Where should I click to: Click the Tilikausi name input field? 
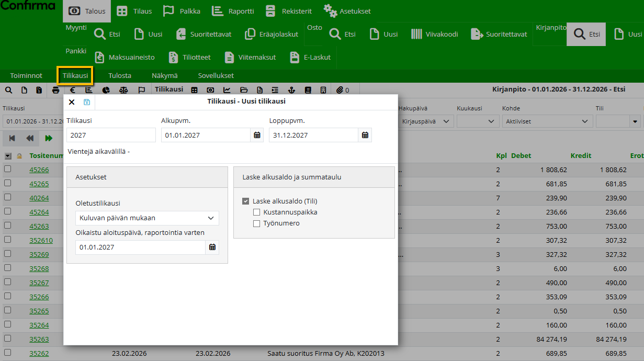(x=111, y=135)
